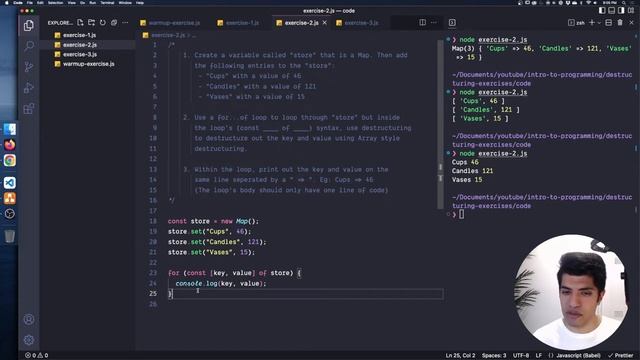This screenshot has height=360, width=640.
Task: Open the Apple menu
Action: tap(6, 2)
